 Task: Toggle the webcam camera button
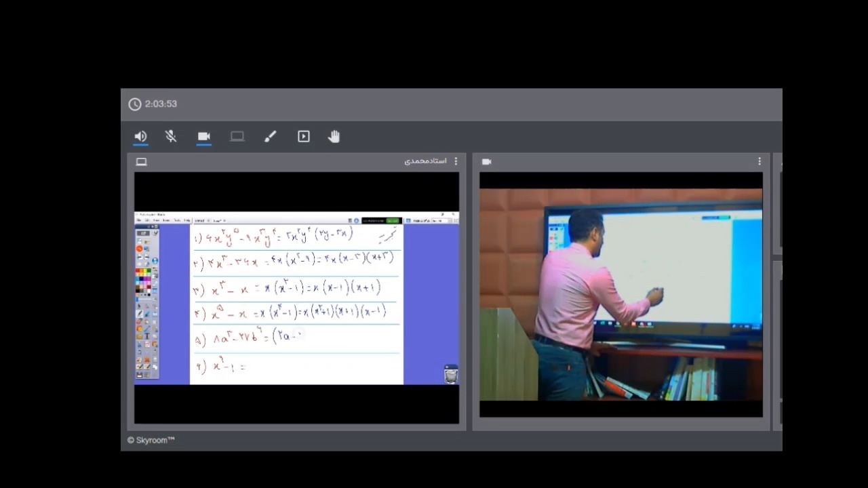tap(203, 136)
